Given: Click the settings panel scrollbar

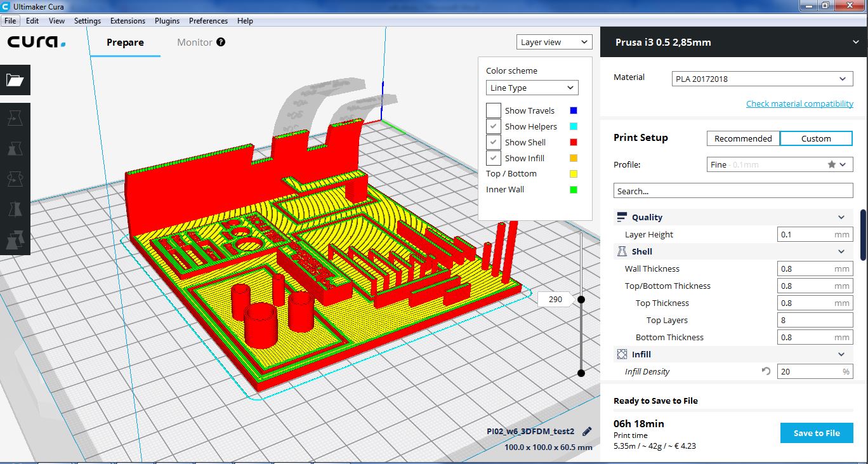Looking at the screenshot, I should click(863, 235).
